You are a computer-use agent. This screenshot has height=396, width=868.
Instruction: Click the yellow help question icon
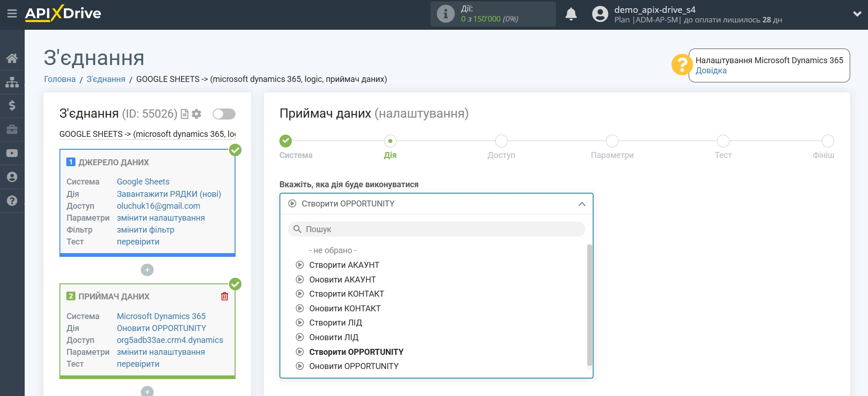coord(682,65)
